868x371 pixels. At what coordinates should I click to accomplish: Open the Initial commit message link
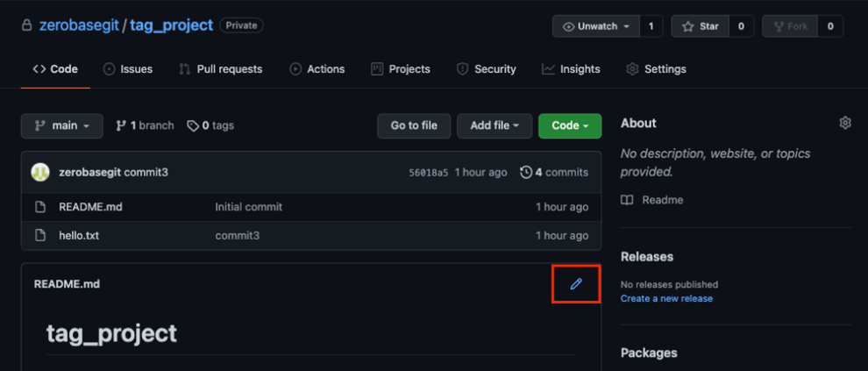248,207
